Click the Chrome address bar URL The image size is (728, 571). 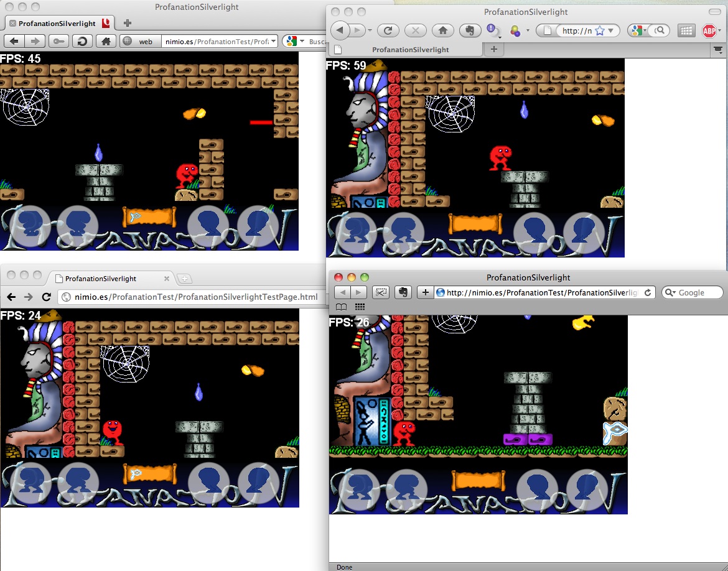tap(196, 297)
